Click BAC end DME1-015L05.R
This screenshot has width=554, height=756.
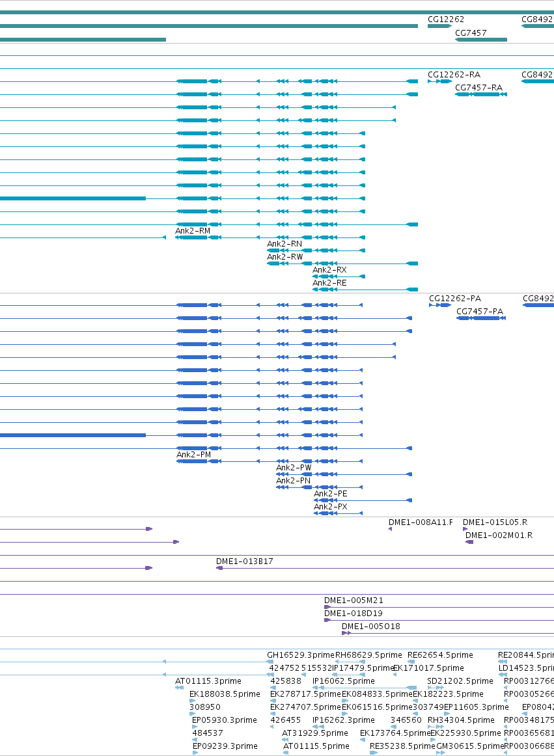point(495,522)
